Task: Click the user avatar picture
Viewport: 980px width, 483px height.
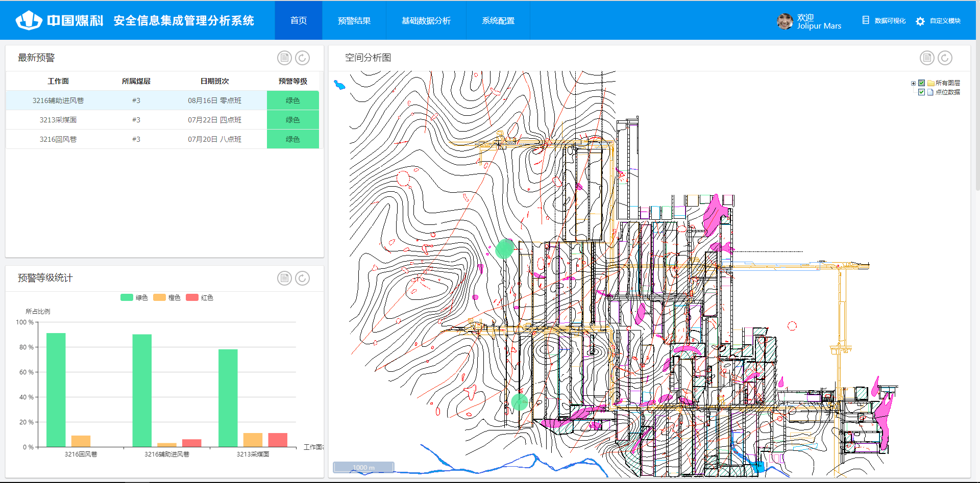Action: 785,21
